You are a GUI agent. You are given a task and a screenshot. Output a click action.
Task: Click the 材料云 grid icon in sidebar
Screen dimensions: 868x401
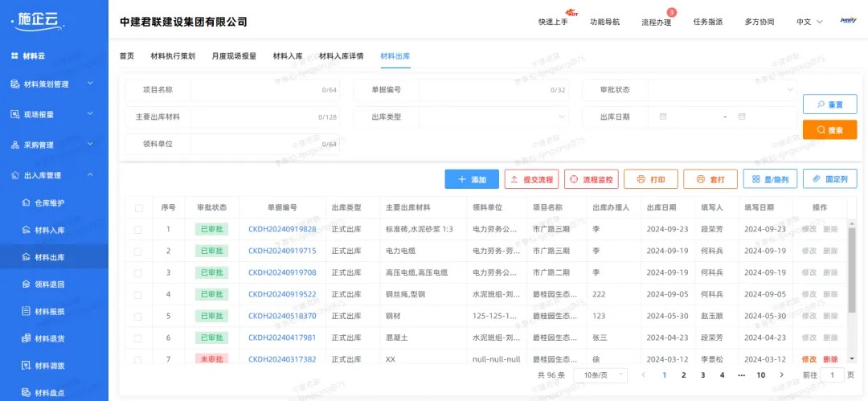coord(14,55)
